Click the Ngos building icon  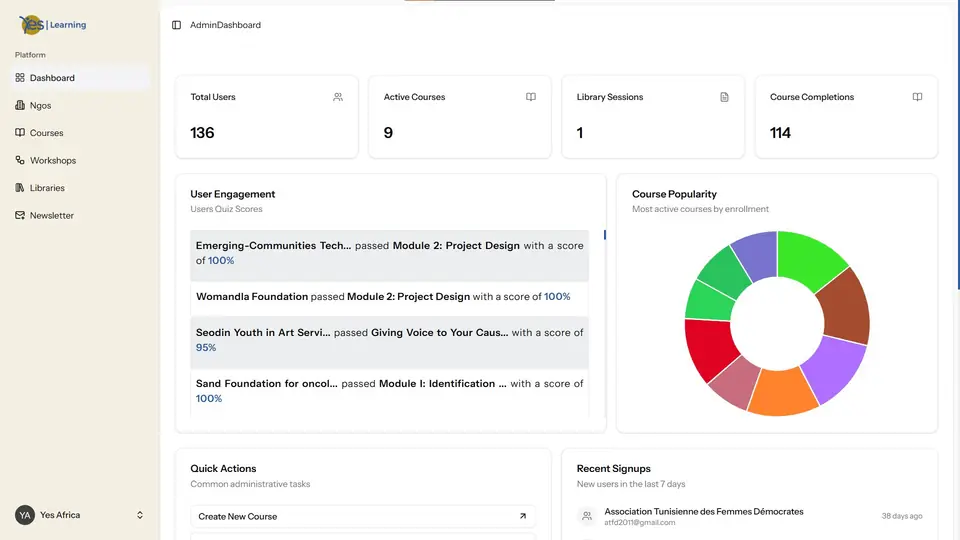pyautogui.click(x=20, y=105)
